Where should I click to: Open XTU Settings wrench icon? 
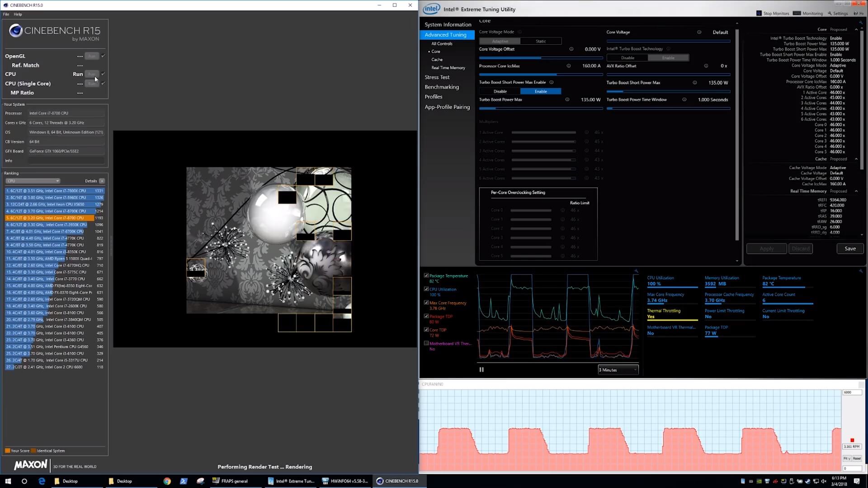click(x=830, y=13)
